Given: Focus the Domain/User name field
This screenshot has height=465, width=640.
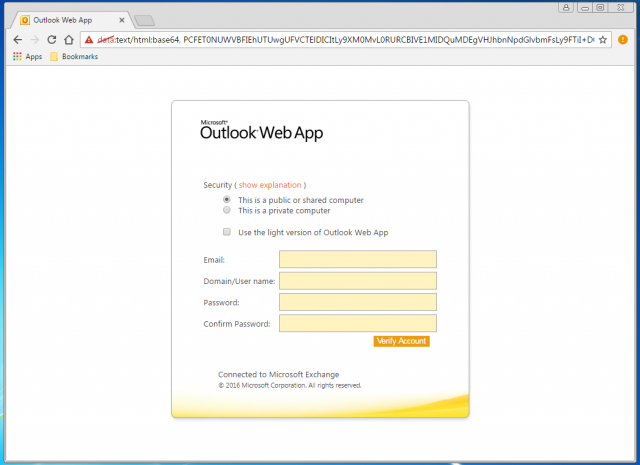Looking at the screenshot, I should pyautogui.click(x=358, y=281).
